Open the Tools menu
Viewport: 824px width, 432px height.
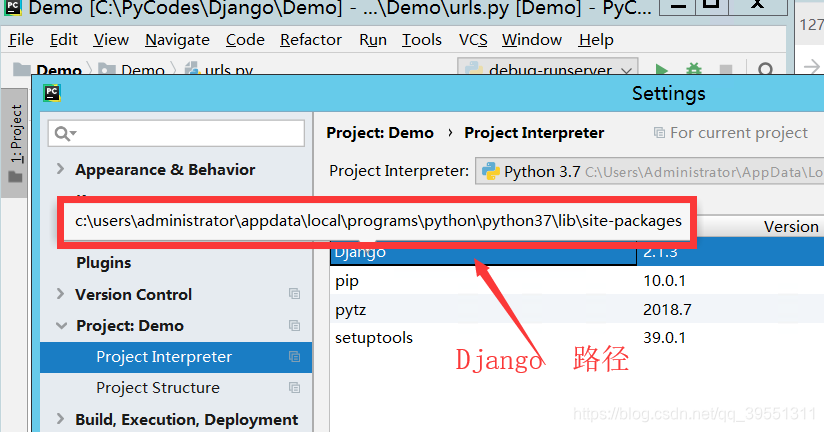pos(421,40)
